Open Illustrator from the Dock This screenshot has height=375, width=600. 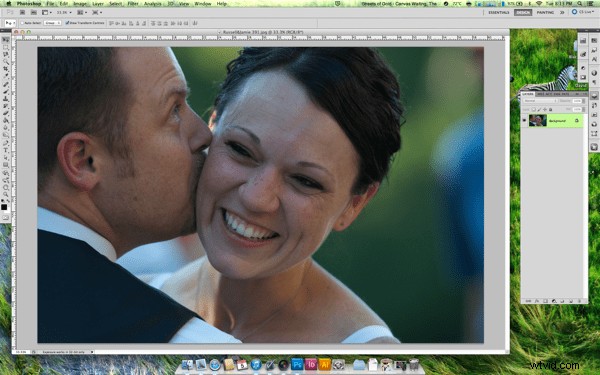[x=324, y=364]
